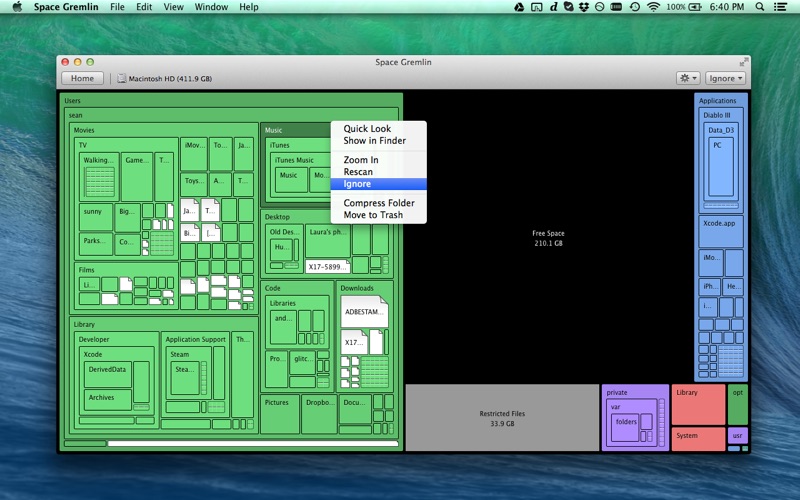800x500 pixels.
Task: Open the Dropbox menu bar icon
Action: [x=584, y=7]
